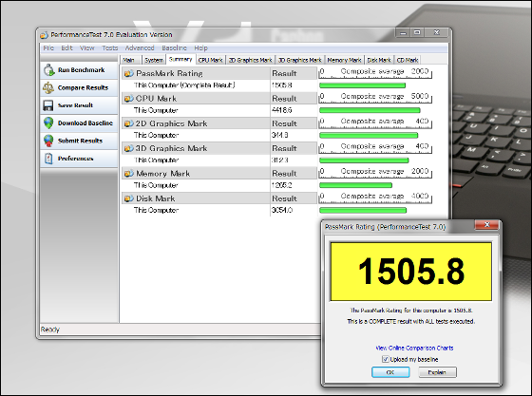This screenshot has height=396, width=532.
Task: Open the Edit menu
Action: tap(66, 47)
